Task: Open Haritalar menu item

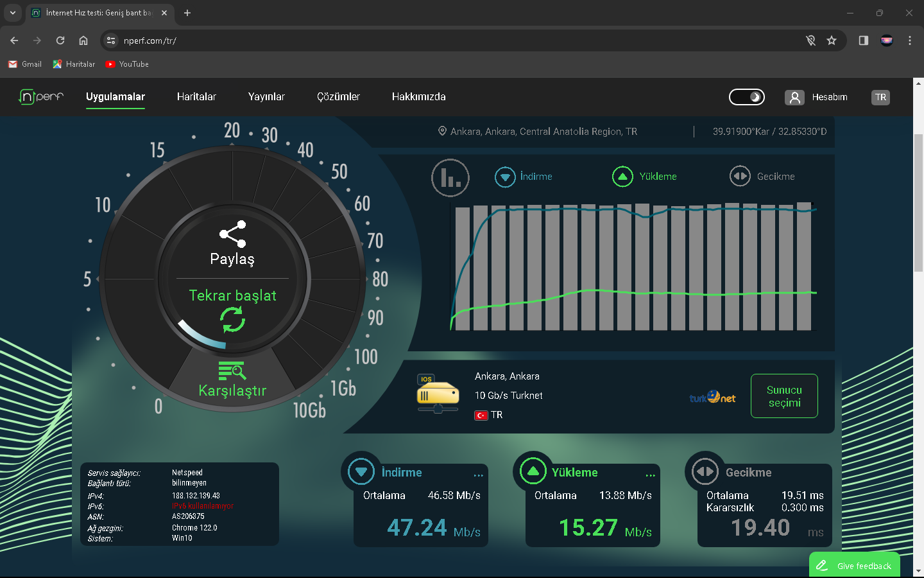Action: tap(196, 97)
